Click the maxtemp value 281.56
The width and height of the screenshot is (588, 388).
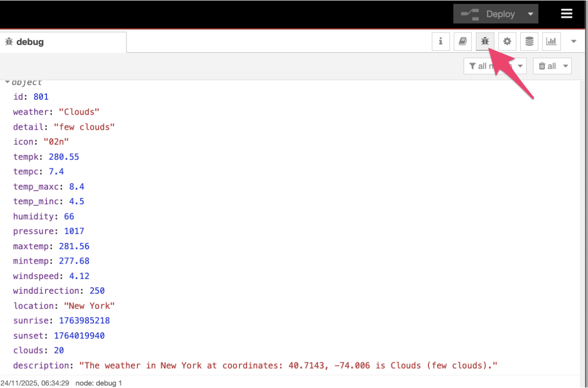[74, 246]
